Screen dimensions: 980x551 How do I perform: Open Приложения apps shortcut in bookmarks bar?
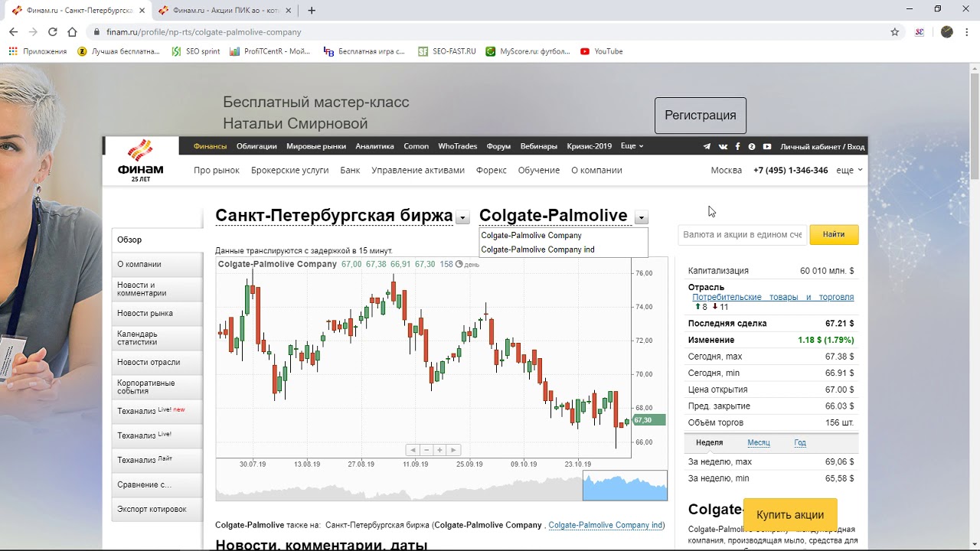[x=38, y=51]
